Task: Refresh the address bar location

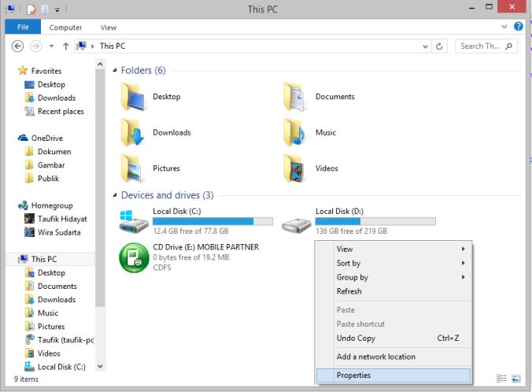Action: [439, 46]
